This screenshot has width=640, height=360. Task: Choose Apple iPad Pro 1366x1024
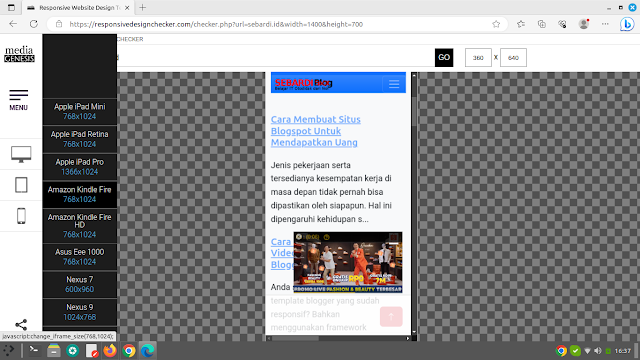[80, 167]
